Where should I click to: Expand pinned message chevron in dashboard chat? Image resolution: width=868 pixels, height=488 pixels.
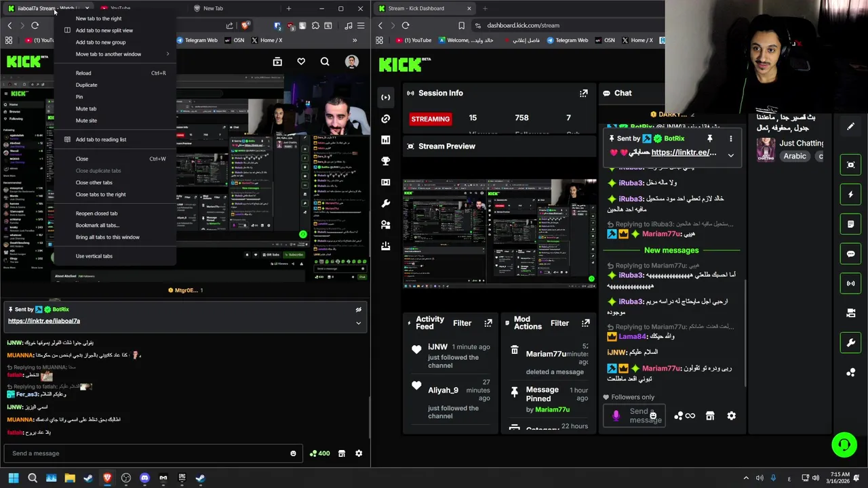731,155
